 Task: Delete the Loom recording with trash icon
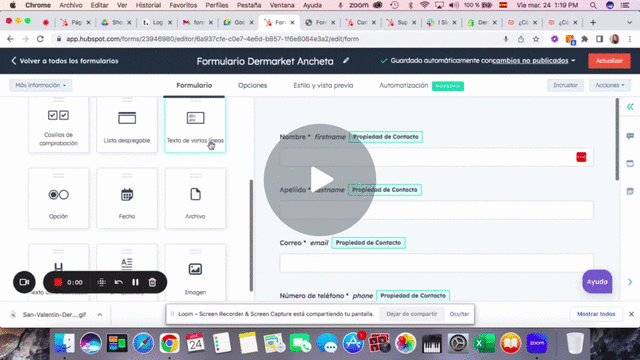(x=152, y=282)
